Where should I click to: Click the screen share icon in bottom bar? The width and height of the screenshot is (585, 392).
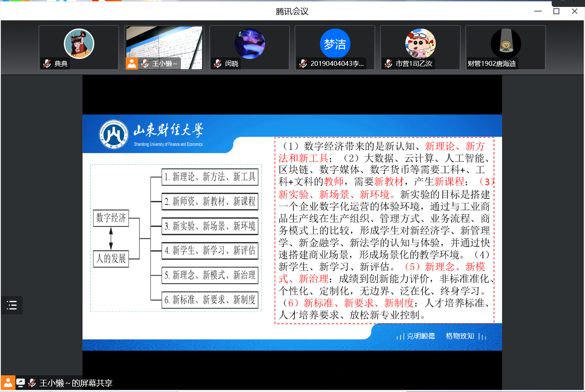pyautogui.click(x=20, y=383)
